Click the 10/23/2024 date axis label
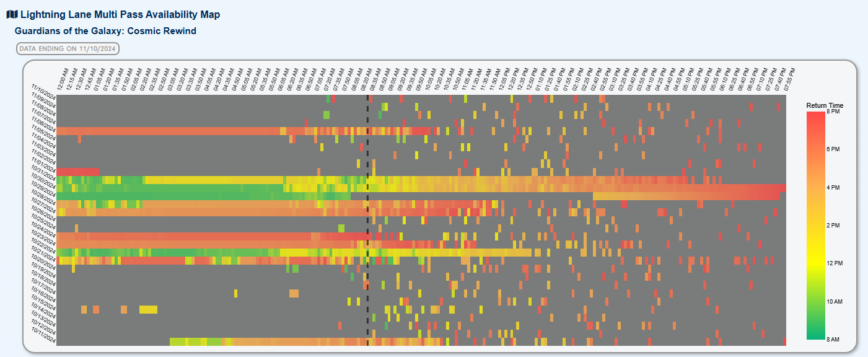The width and height of the screenshot is (868, 357). 43,236
